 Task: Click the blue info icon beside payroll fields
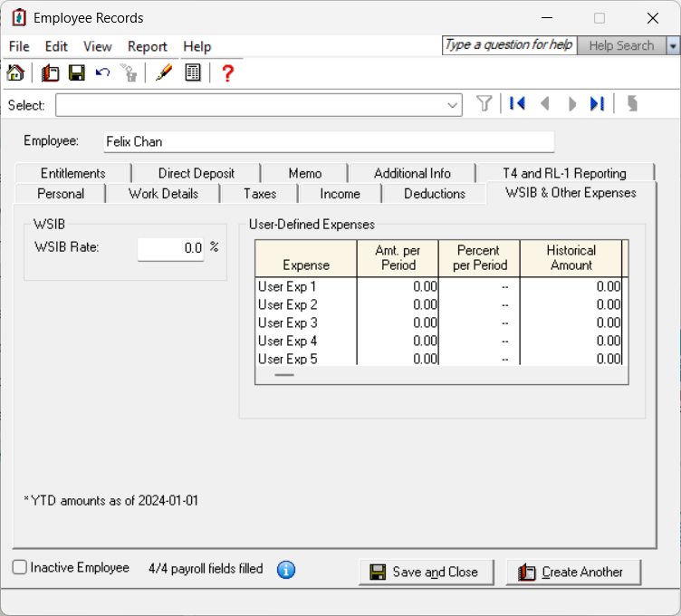[x=286, y=570]
